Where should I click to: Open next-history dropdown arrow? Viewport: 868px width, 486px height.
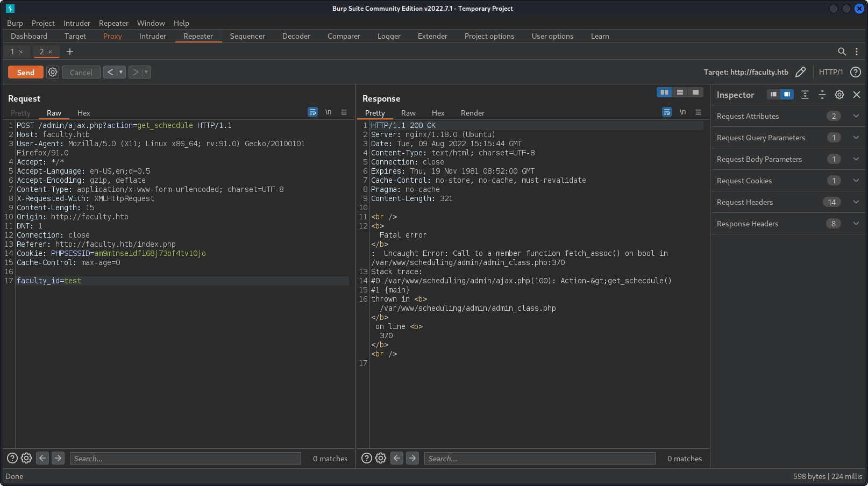click(x=146, y=72)
